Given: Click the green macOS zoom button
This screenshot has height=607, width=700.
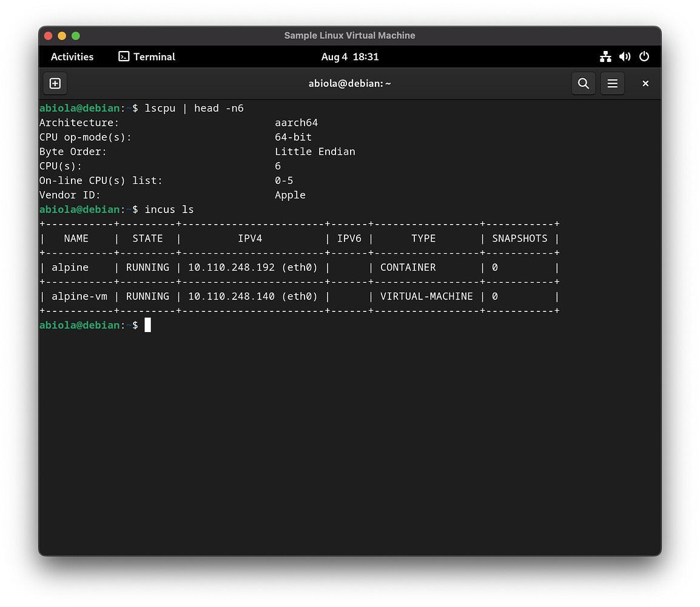Looking at the screenshot, I should point(76,36).
